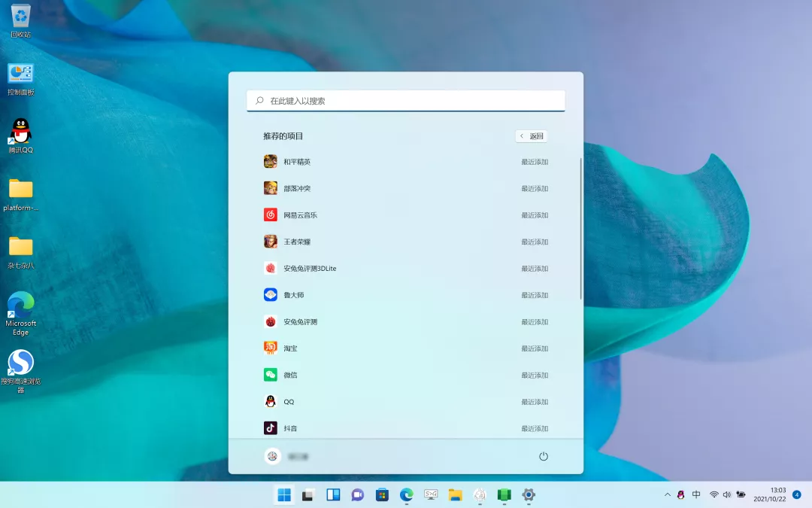Open platform- folder on desktop
The image size is (812, 508).
pos(21,195)
